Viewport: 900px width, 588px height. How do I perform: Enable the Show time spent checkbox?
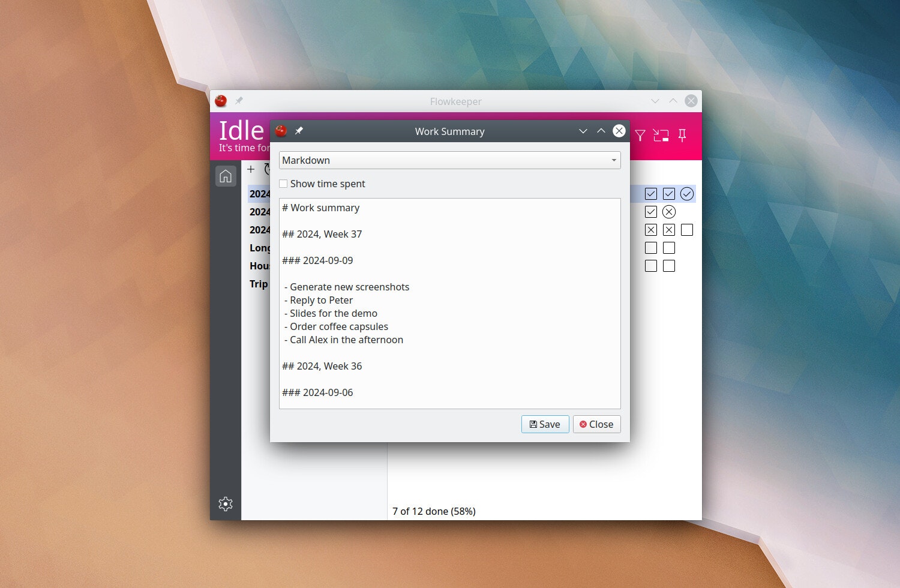[283, 184]
